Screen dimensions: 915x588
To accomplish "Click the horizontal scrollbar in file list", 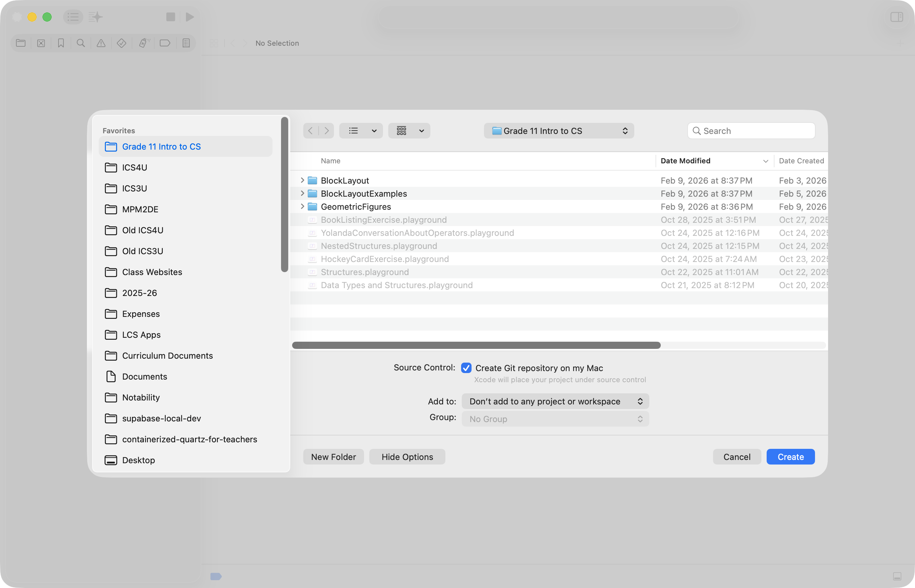I will 476,346.
